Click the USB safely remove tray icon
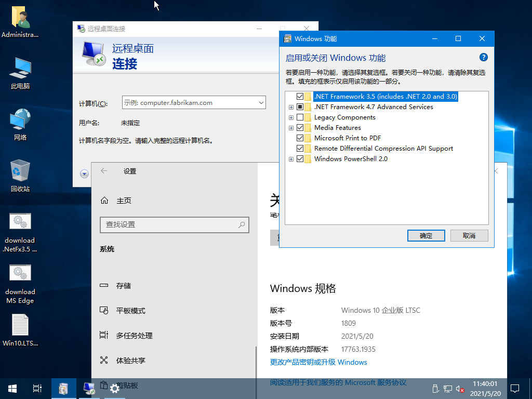The width and height of the screenshot is (532, 399). click(436, 389)
